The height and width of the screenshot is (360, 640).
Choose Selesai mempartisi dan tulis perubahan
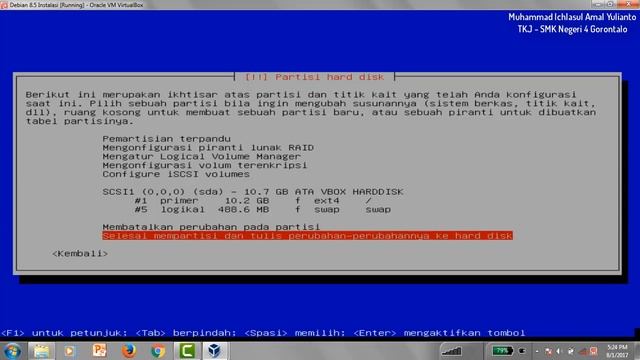(307, 236)
